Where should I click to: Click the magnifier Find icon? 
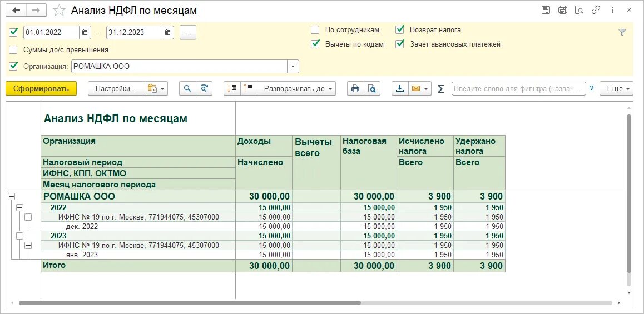pyautogui.click(x=187, y=89)
